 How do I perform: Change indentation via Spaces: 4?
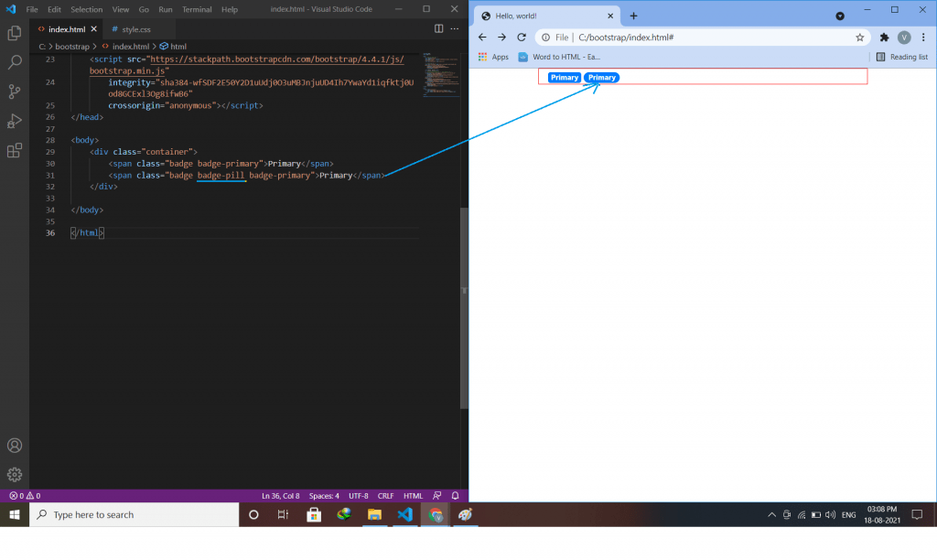tap(324, 495)
